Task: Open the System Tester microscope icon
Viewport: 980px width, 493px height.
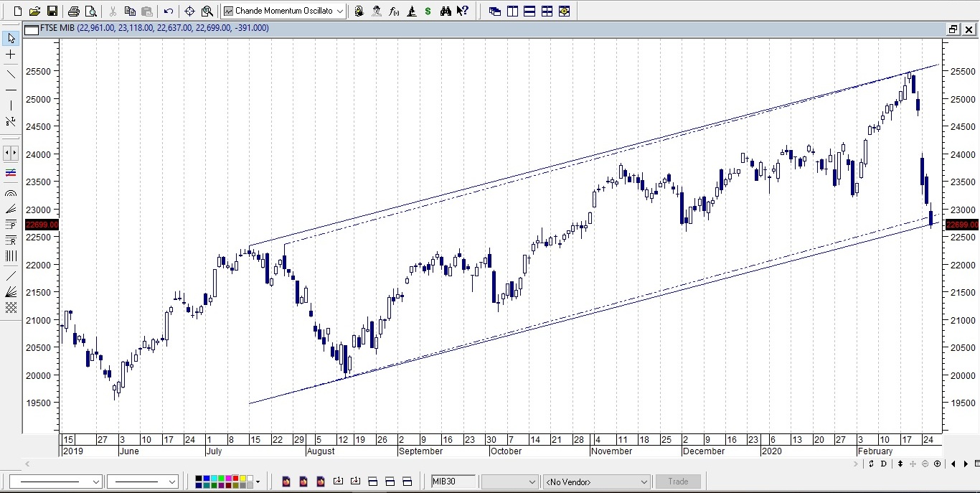Action: click(x=411, y=11)
